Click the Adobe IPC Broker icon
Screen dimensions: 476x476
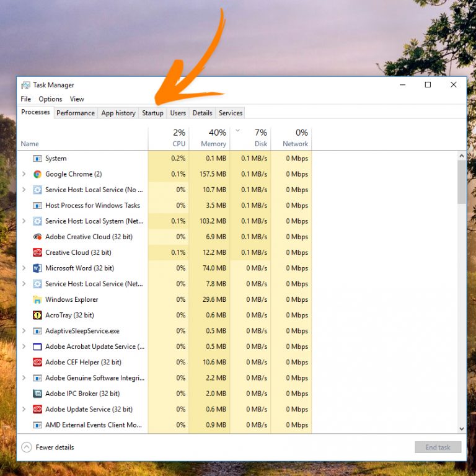pyautogui.click(x=37, y=394)
